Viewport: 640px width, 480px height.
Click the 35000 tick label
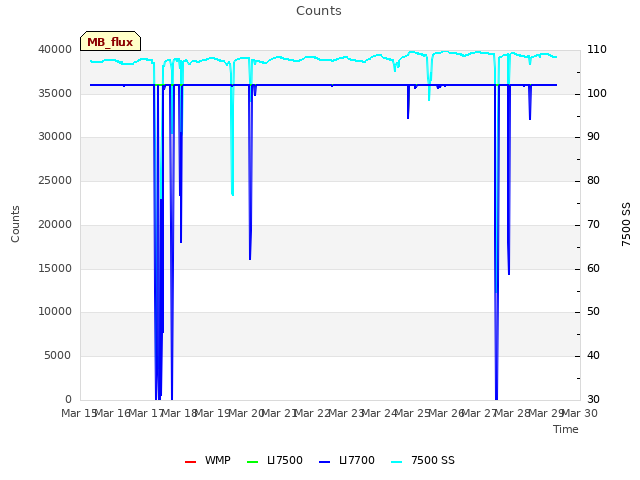(x=55, y=93)
